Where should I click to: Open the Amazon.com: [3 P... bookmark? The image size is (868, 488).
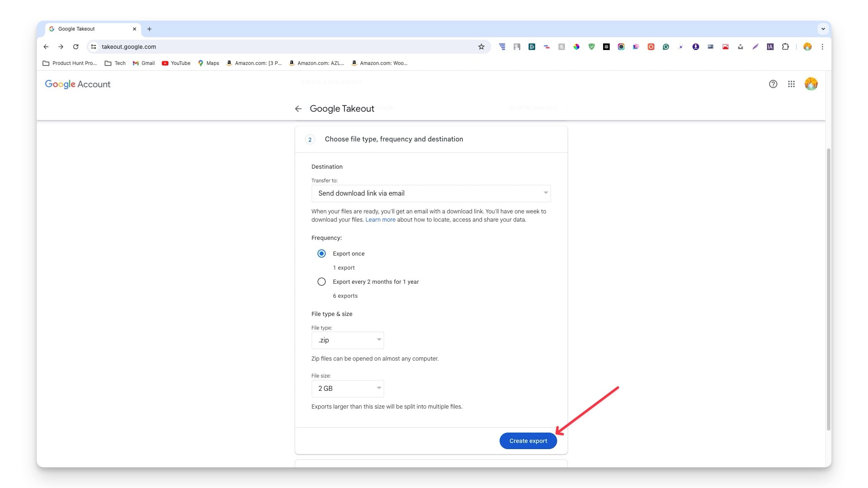254,63
